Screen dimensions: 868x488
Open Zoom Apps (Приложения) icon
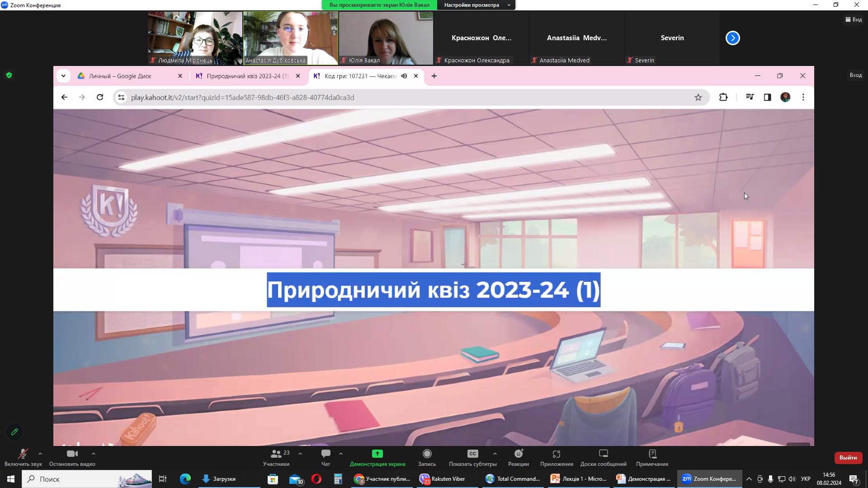pyautogui.click(x=556, y=454)
